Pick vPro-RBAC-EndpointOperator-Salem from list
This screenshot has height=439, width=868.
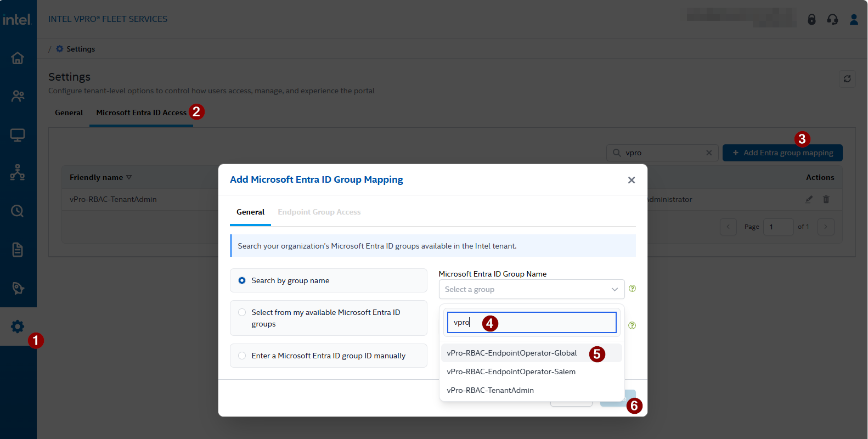pos(531,372)
